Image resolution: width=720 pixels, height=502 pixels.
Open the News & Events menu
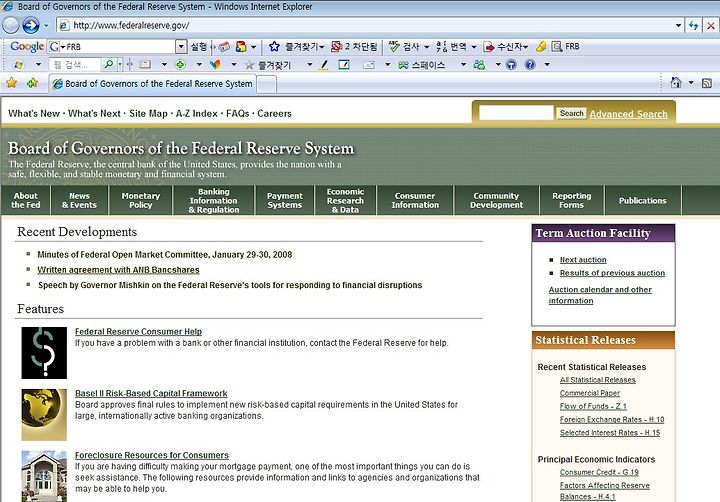(79, 200)
